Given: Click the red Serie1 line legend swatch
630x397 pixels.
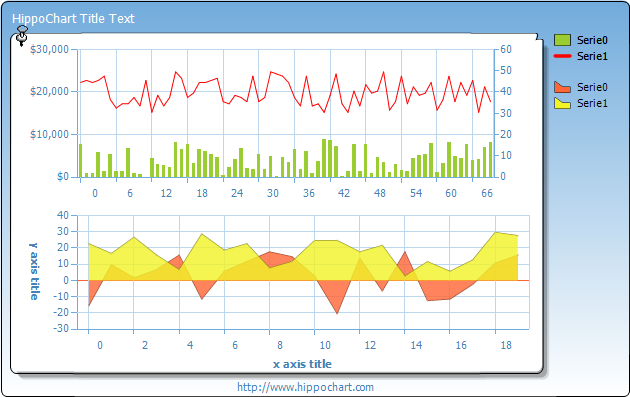Looking at the screenshot, I should [x=562, y=56].
